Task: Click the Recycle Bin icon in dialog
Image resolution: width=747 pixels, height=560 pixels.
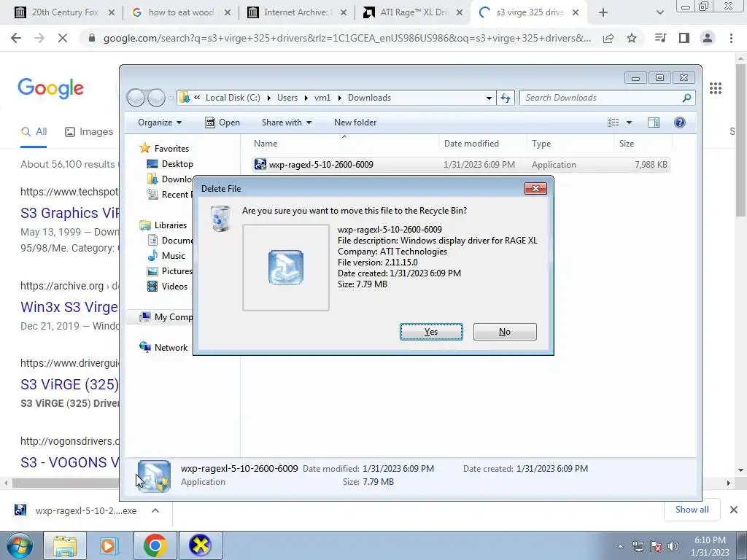Action: click(x=220, y=219)
